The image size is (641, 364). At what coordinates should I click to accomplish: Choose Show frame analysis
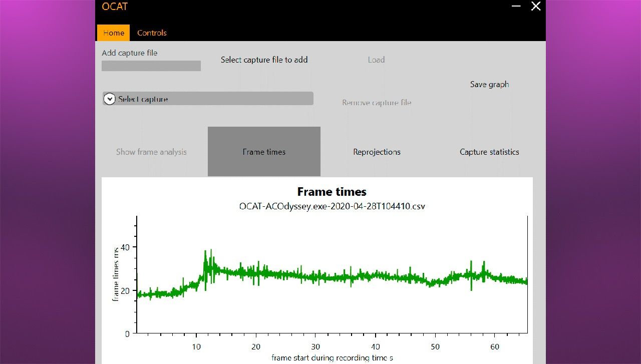click(151, 152)
